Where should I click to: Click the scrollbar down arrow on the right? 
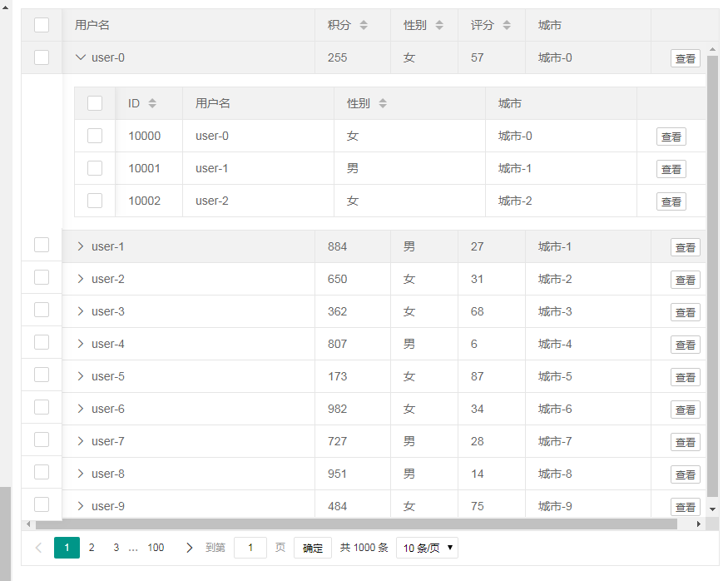point(711,508)
